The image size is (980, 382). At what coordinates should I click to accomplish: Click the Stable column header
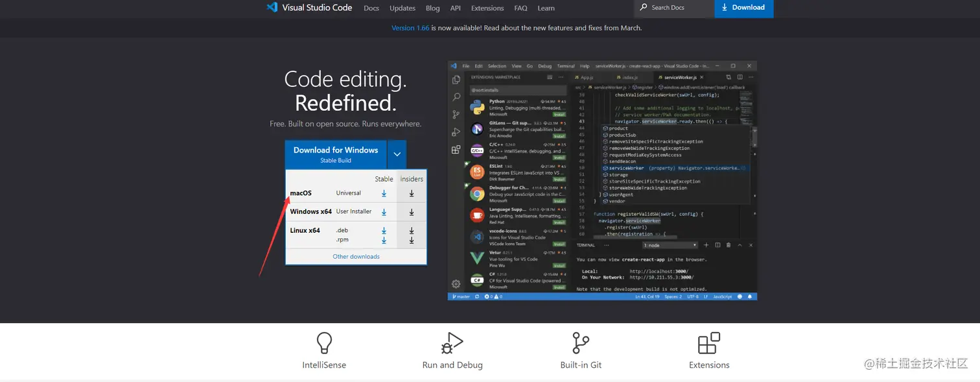tap(384, 179)
